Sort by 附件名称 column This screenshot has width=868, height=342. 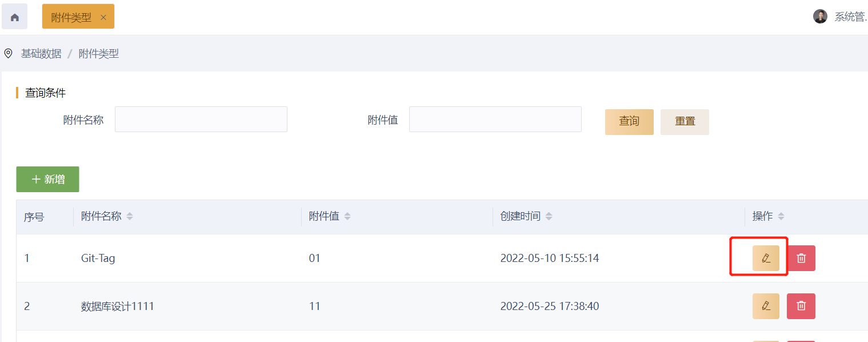pos(130,217)
